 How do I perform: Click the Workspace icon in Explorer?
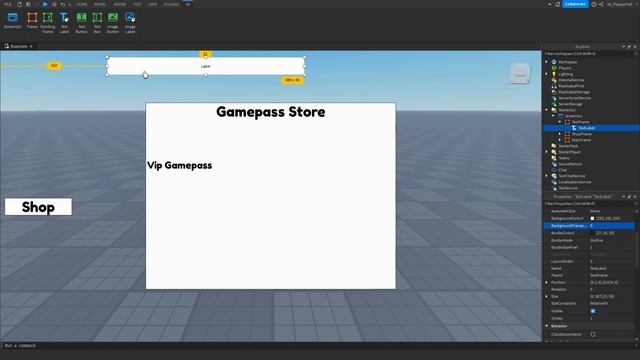[554, 62]
